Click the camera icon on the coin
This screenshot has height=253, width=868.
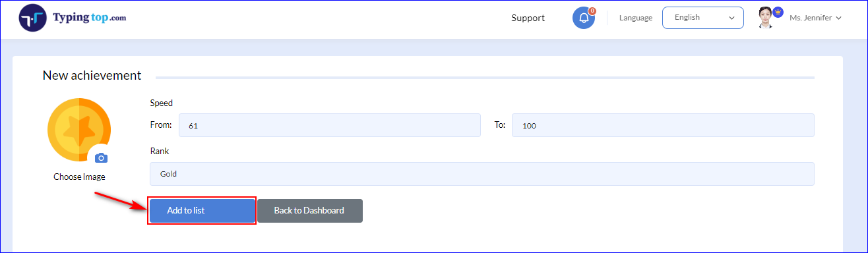[101, 157]
